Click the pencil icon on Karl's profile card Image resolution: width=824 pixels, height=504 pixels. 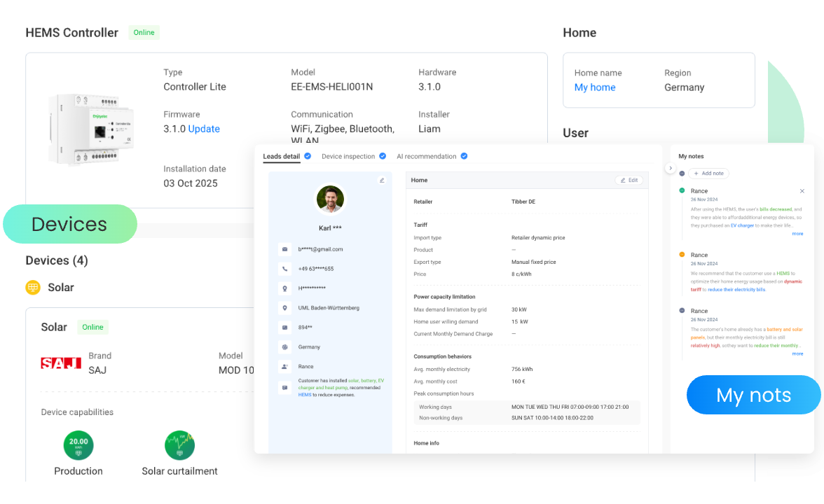382,181
